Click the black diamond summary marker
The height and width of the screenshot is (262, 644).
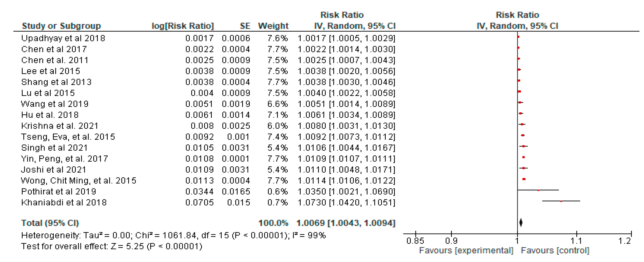pyautogui.click(x=521, y=223)
